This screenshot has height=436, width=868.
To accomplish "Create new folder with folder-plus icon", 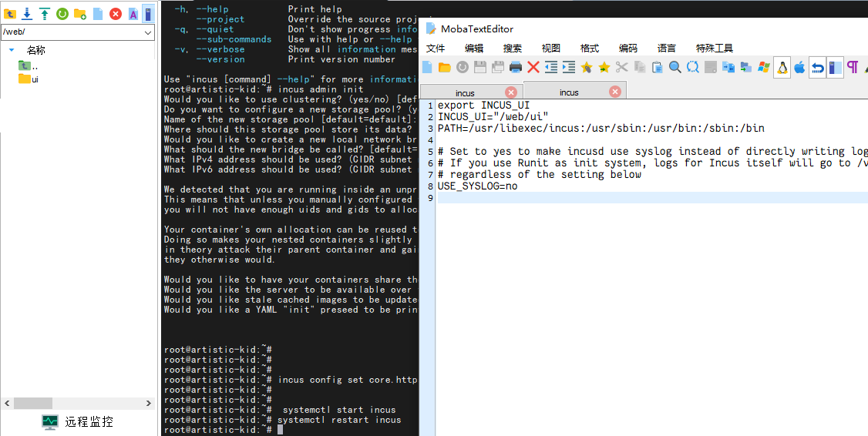I will (80, 14).
